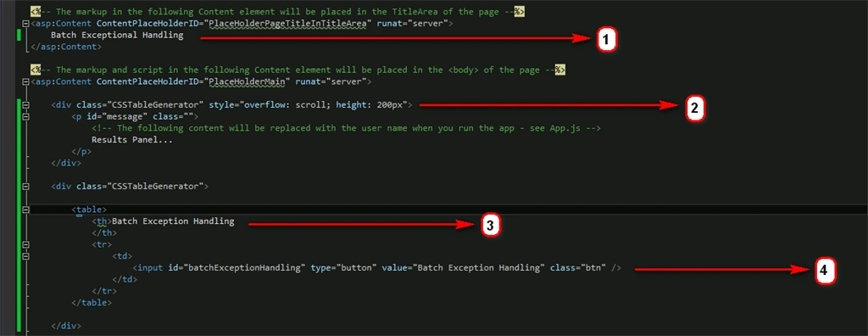This screenshot has height=336, width=868.
Task: Click the 'Results Panel...' text line
Action: 131,140
